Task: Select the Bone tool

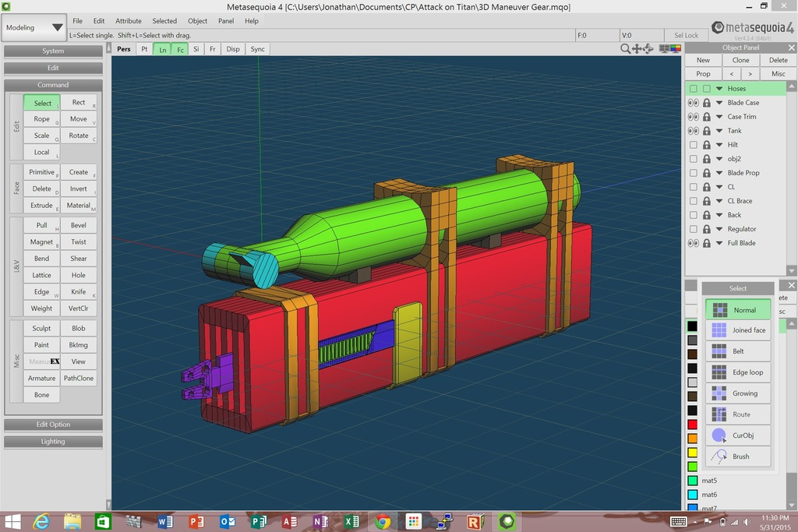Action: [x=41, y=395]
